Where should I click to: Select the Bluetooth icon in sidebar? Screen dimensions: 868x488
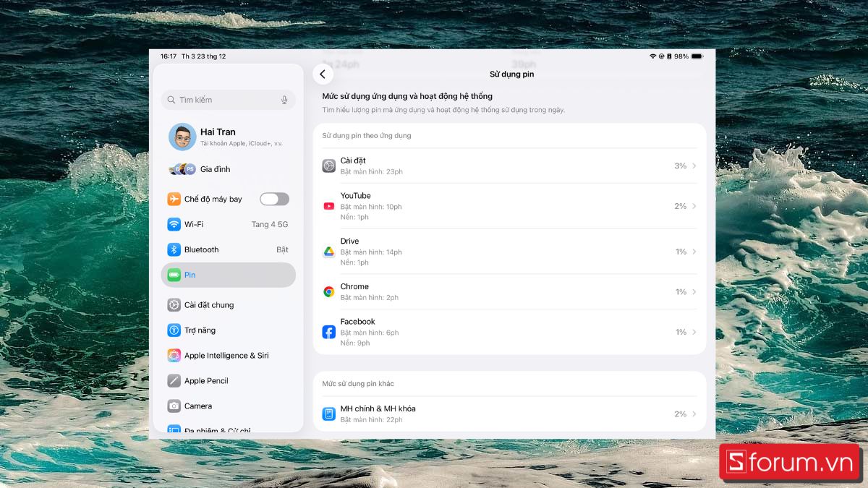tap(174, 249)
